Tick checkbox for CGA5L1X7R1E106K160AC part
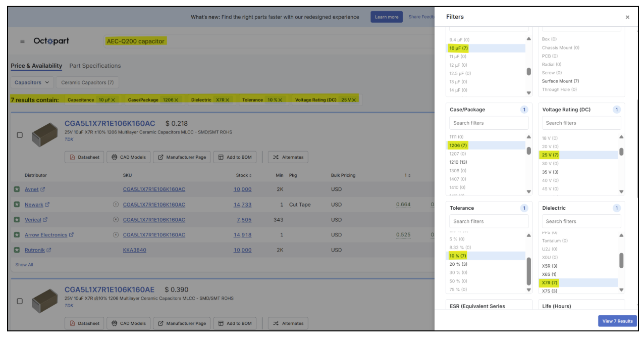The image size is (644, 339). pos(20,135)
